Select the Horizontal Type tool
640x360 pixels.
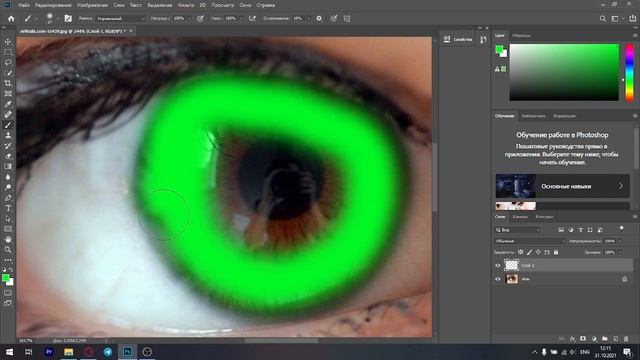(x=8, y=208)
